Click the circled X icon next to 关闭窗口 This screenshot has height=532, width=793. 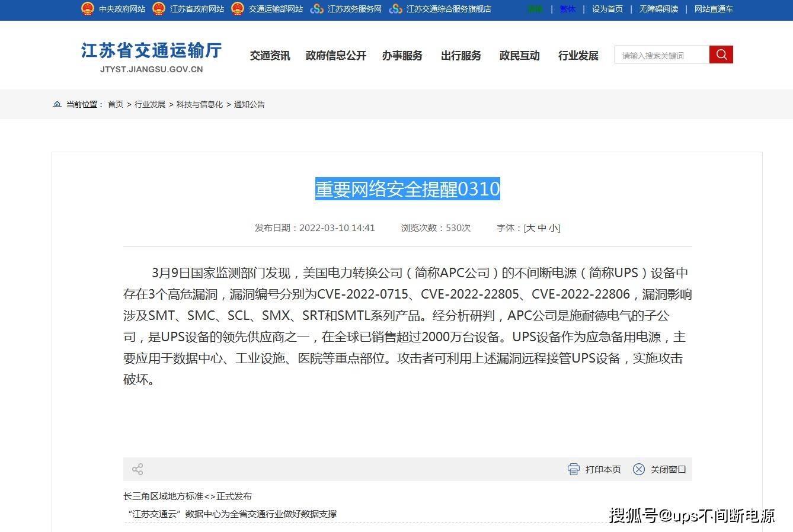[x=638, y=469]
